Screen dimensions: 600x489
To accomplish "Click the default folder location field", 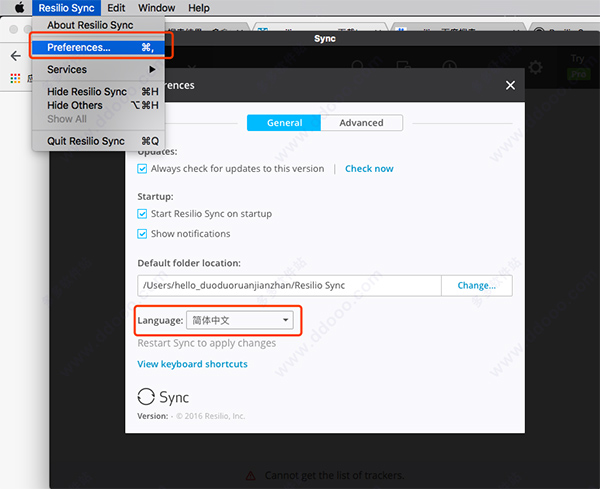I will tap(289, 285).
